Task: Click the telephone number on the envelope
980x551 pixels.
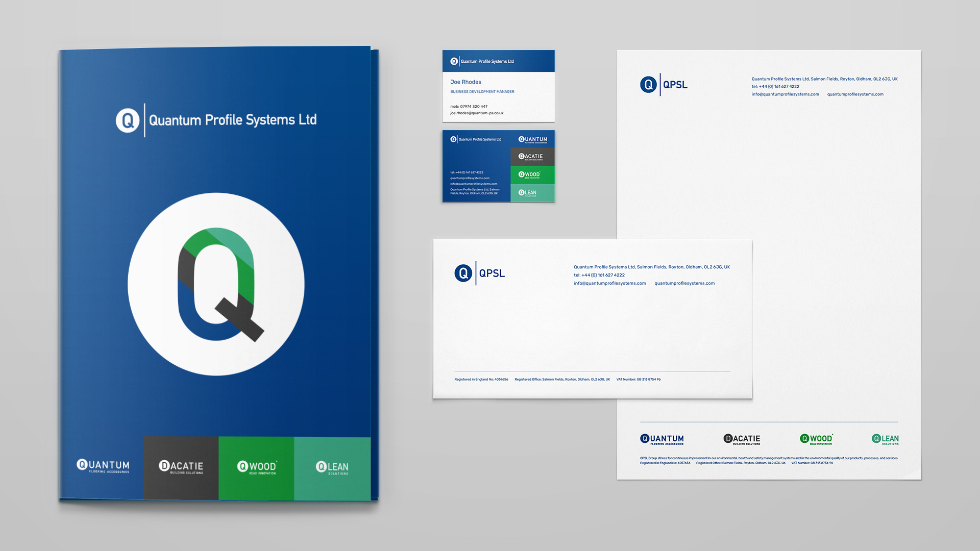Action: point(599,275)
